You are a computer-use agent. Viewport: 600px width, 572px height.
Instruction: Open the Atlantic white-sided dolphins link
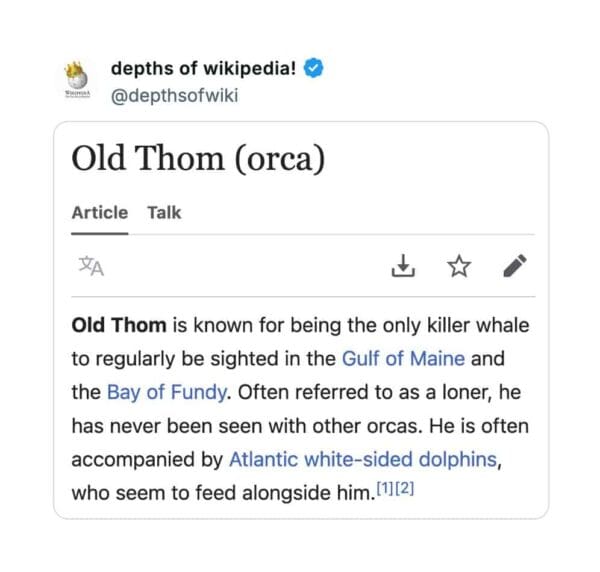click(363, 460)
